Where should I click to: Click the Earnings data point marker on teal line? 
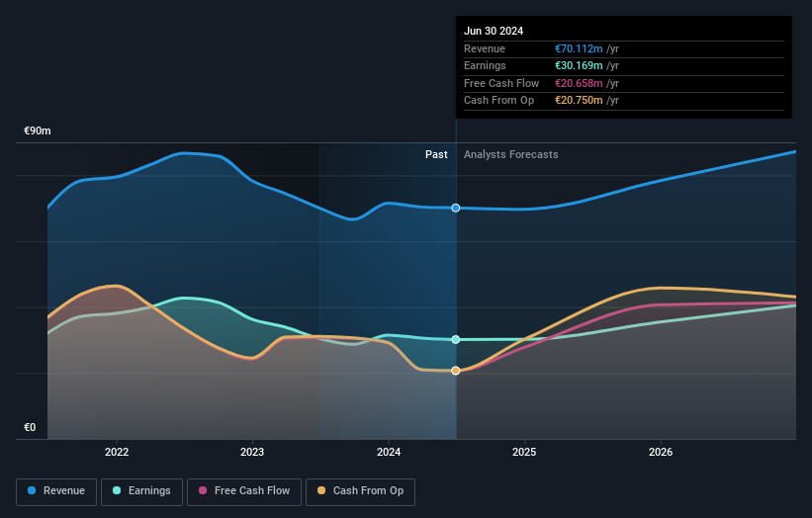pyautogui.click(x=456, y=339)
